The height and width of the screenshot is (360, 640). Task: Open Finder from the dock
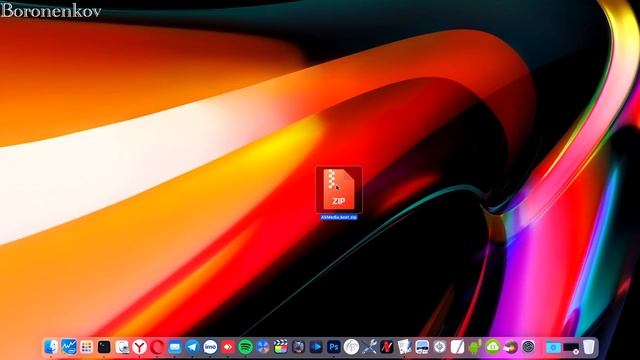tap(51, 347)
